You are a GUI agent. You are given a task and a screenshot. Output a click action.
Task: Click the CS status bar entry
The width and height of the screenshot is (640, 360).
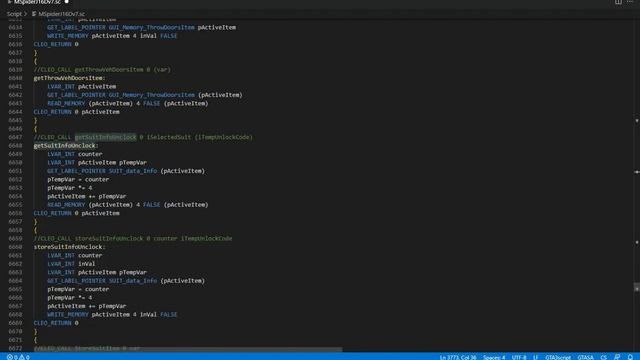tap(603, 357)
